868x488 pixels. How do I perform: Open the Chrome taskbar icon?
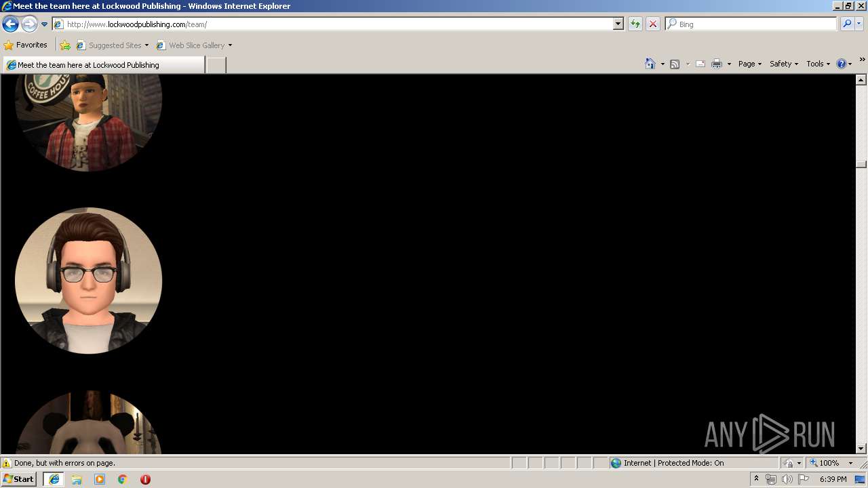123,479
